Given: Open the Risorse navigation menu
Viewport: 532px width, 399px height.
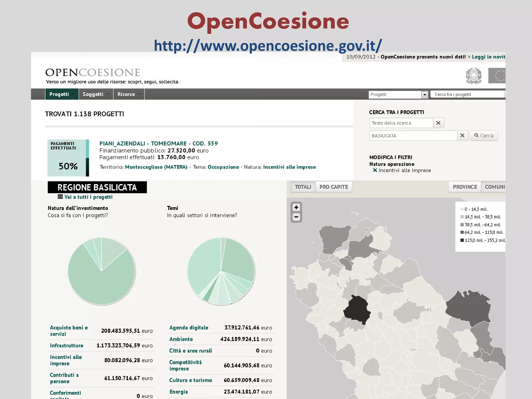Looking at the screenshot, I should 129,94.
